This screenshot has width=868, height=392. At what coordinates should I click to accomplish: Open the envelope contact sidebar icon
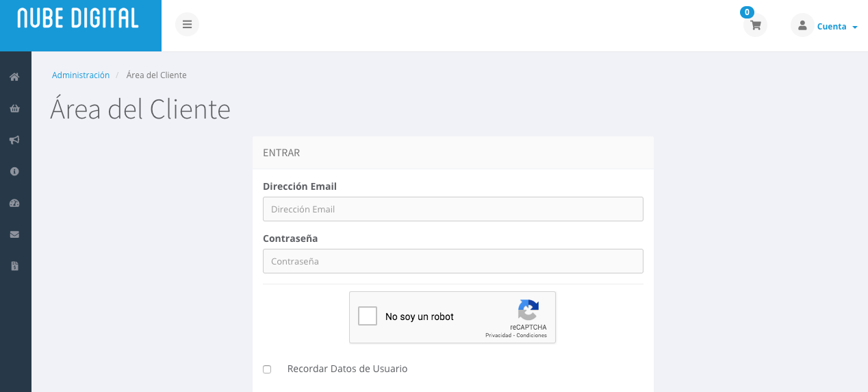[x=14, y=234]
